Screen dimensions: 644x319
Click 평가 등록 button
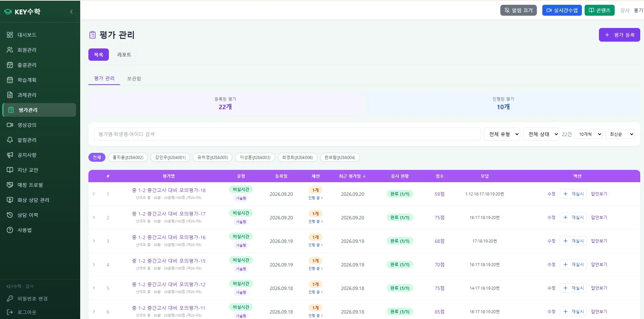(619, 35)
